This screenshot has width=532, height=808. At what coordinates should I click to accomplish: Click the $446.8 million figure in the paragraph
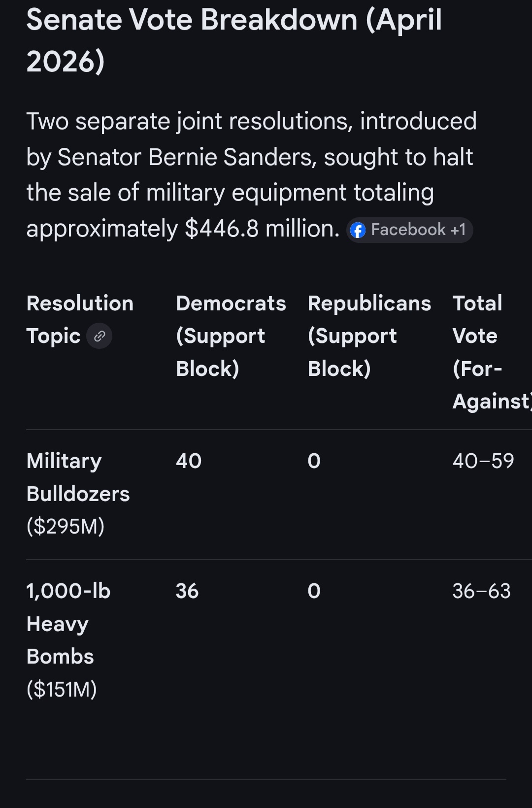coord(262,229)
